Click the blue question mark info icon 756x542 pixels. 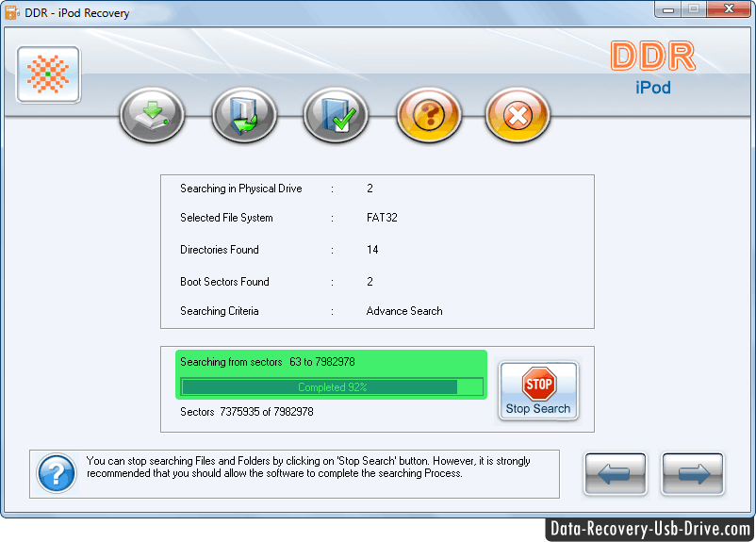point(57,473)
